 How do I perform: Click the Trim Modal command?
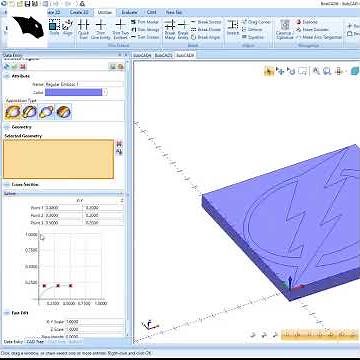pyautogui.click(x=145, y=22)
